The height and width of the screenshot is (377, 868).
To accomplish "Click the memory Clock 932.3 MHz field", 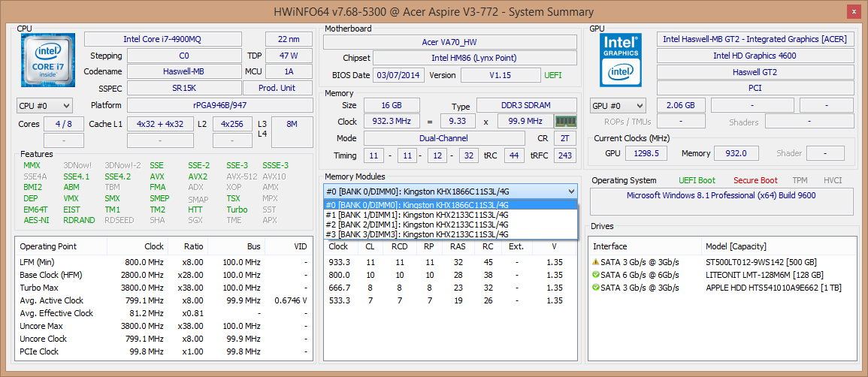I will tap(392, 122).
